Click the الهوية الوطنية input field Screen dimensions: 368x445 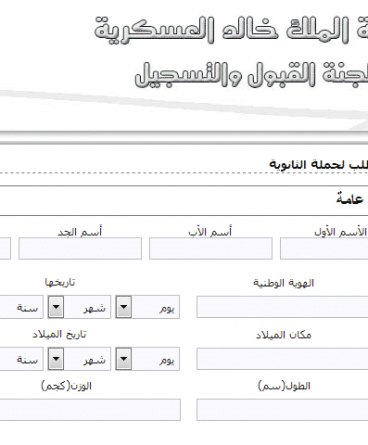(x=282, y=307)
